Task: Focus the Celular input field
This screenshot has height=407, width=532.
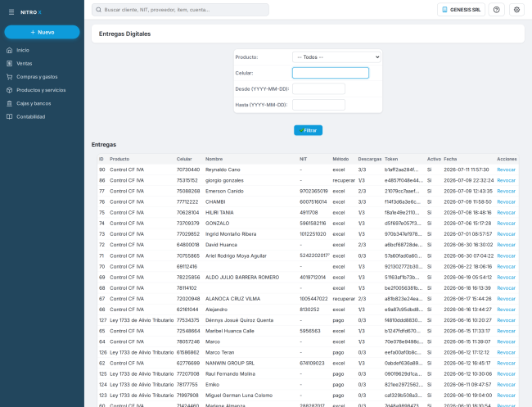Action: click(331, 73)
